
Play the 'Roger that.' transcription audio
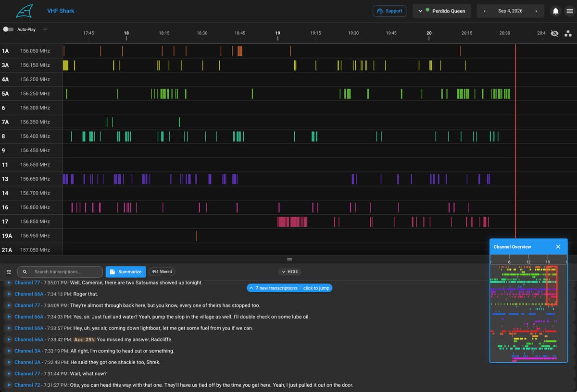coord(9,294)
